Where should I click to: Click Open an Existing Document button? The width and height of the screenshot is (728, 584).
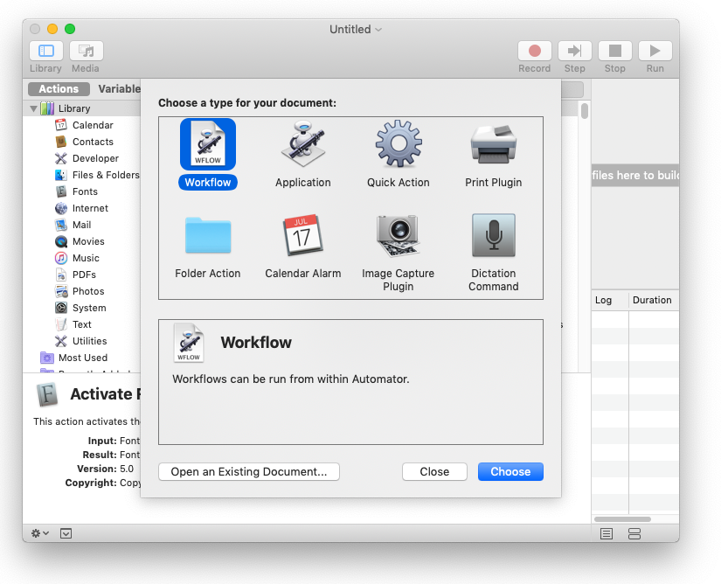point(249,471)
